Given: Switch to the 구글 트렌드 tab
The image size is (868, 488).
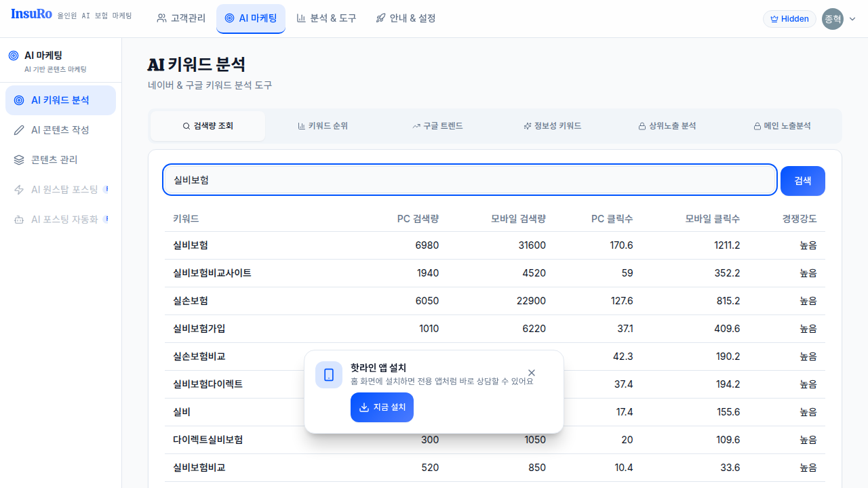Looking at the screenshot, I should [x=437, y=126].
